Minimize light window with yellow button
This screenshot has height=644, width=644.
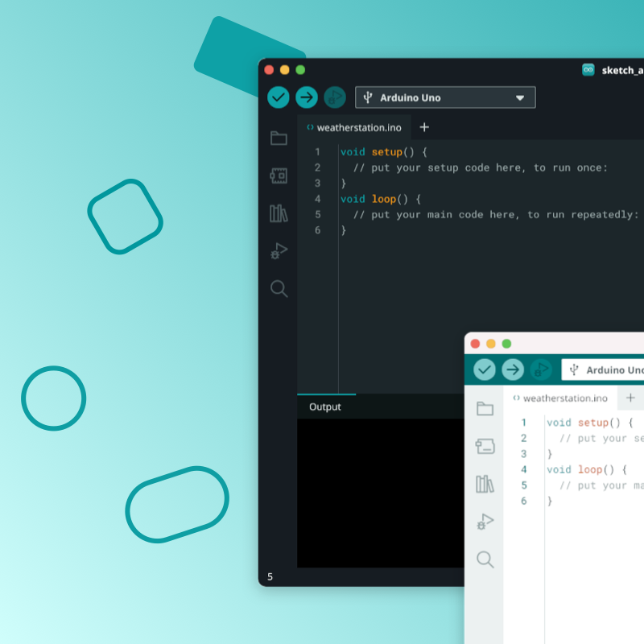coord(491,344)
